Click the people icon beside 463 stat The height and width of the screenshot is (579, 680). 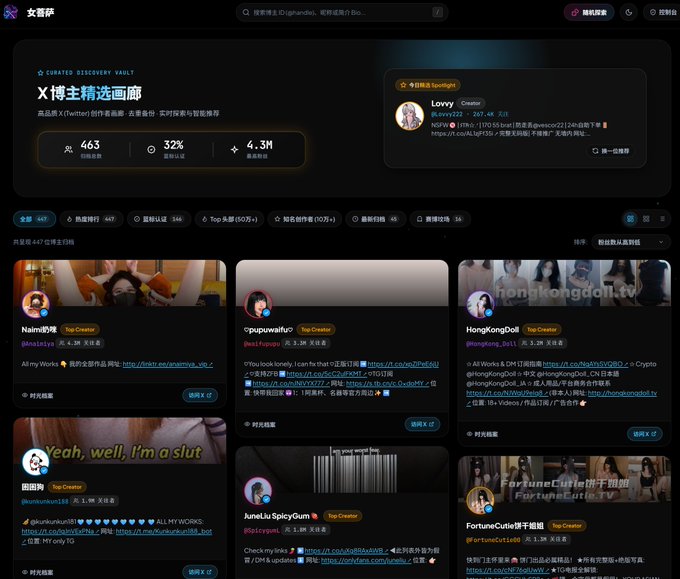tap(69, 149)
